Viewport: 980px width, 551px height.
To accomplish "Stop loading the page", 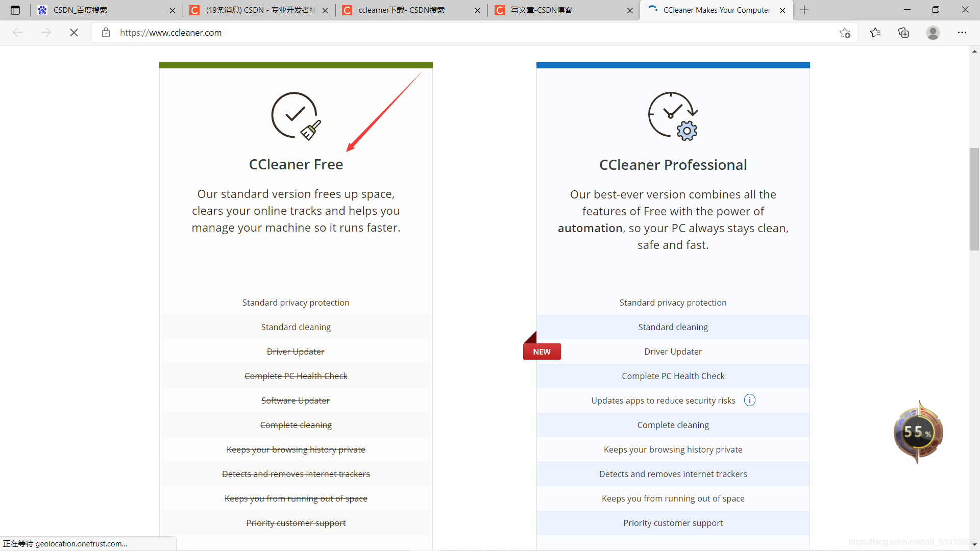I will click(74, 33).
